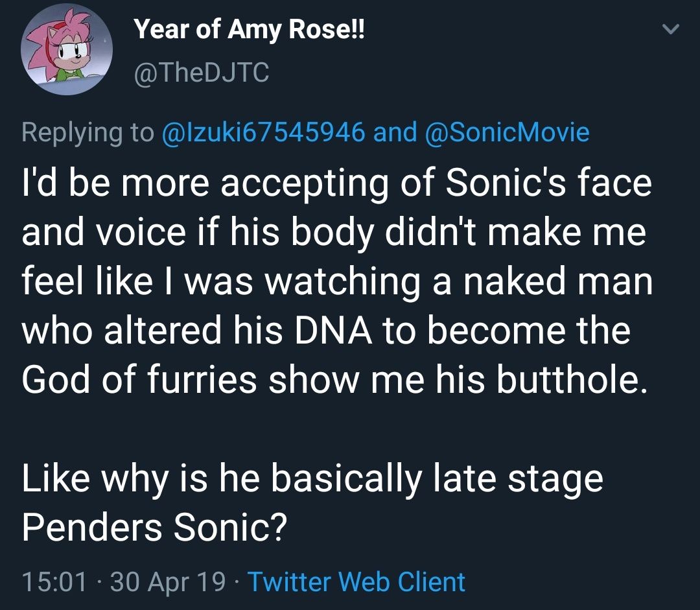Click the word "and" between the mentions
The width and height of the screenshot is (700, 610).
[x=395, y=132]
